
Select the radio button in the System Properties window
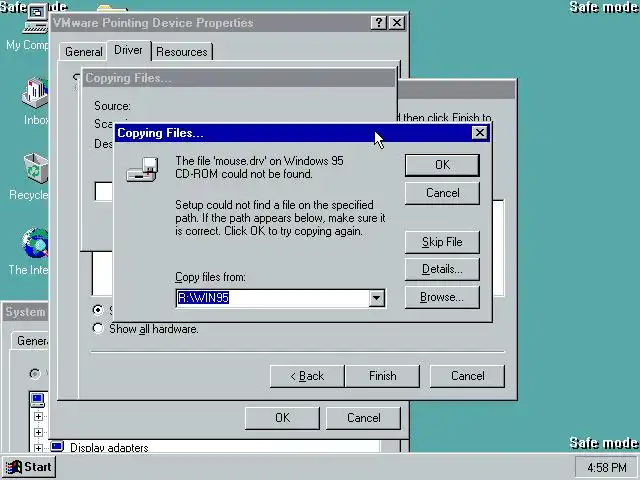[x=35, y=373]
